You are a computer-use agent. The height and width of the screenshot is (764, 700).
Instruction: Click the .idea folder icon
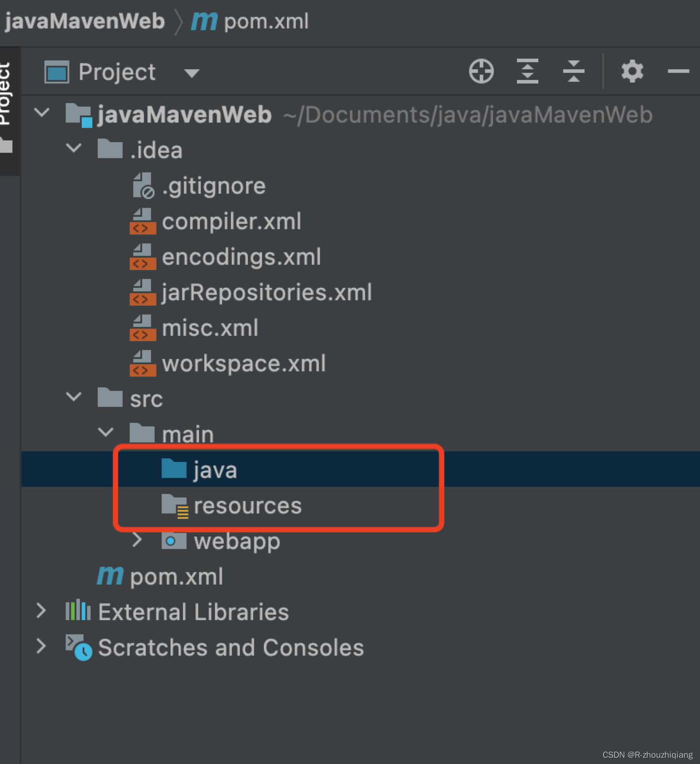point(110,148)
